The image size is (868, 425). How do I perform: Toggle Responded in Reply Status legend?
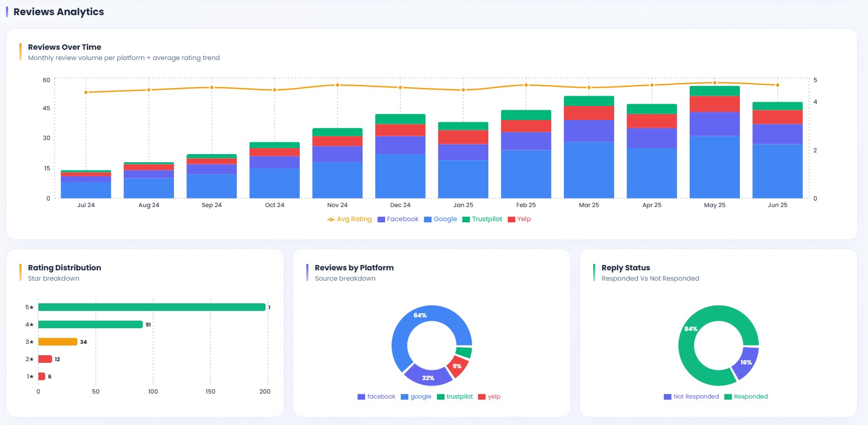[746, 396]
